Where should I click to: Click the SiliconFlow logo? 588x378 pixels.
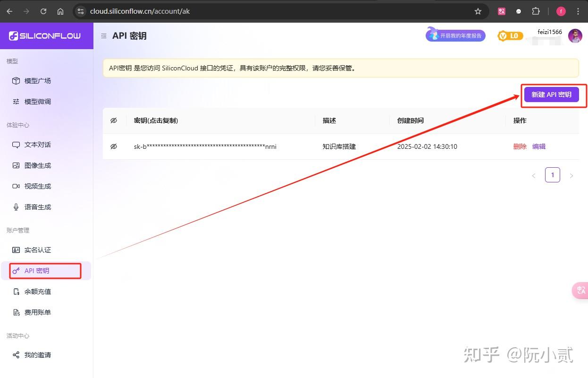45,36
